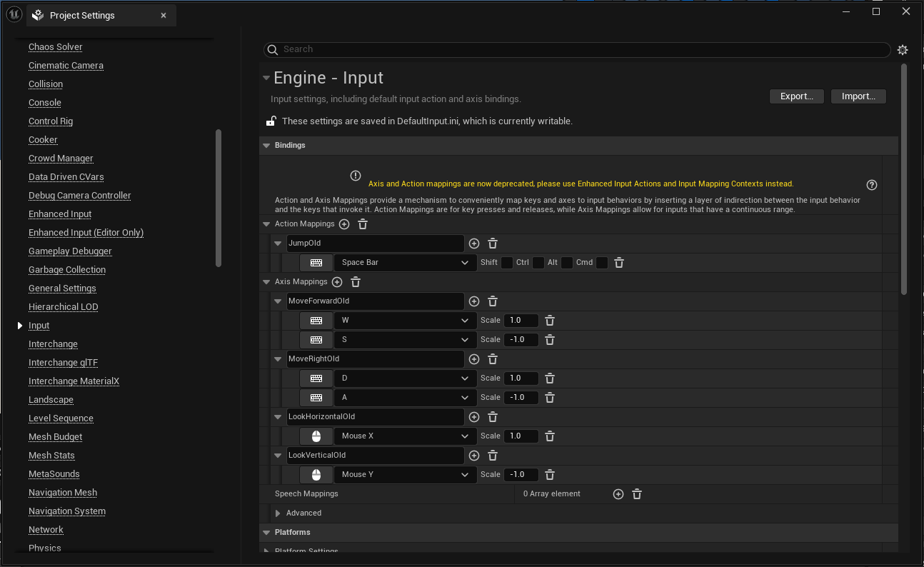Delete all Action Mappings with trash icon
Screen dimensions: 924x567
363,224
